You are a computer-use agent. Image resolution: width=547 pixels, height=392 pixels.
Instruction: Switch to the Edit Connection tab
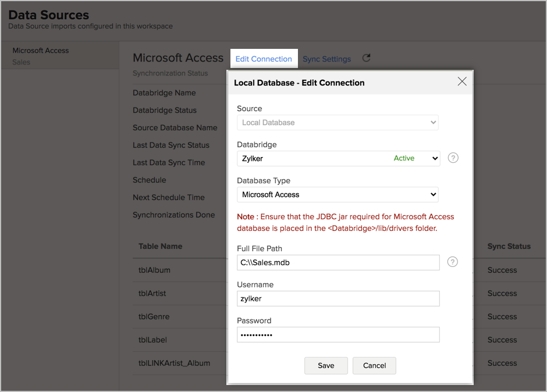coord(264,59)
